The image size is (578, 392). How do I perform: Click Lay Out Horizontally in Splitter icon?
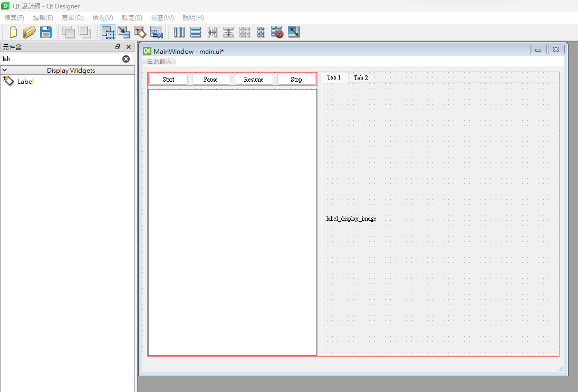212,32
